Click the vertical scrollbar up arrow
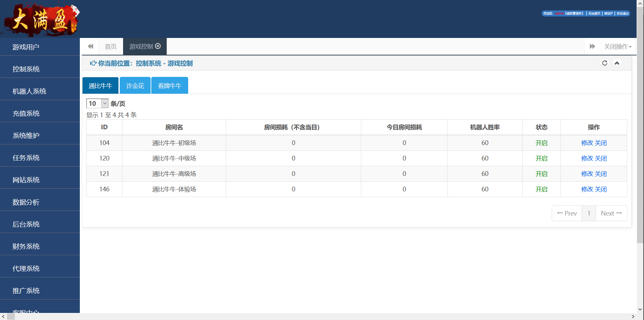 [x=640, y=3]
